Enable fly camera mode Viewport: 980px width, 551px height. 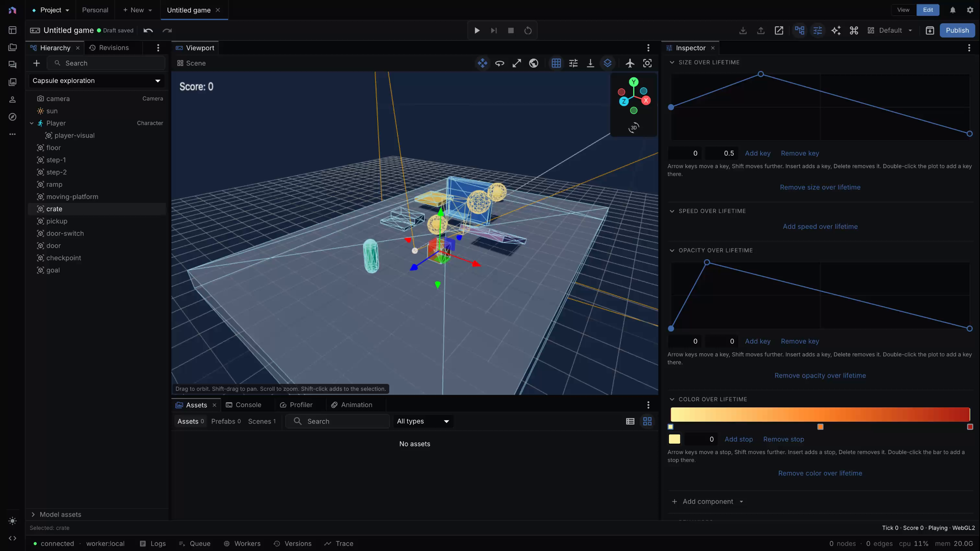point(630,63)
